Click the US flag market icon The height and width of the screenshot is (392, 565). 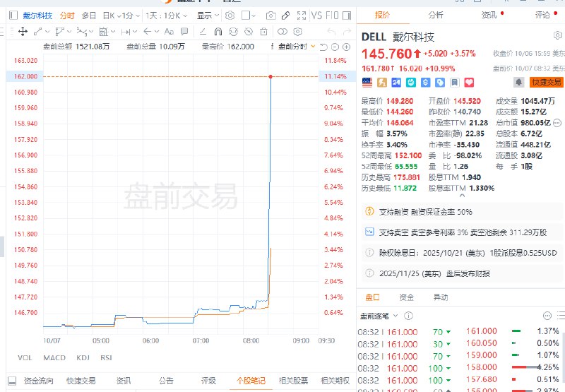[367, 83]
